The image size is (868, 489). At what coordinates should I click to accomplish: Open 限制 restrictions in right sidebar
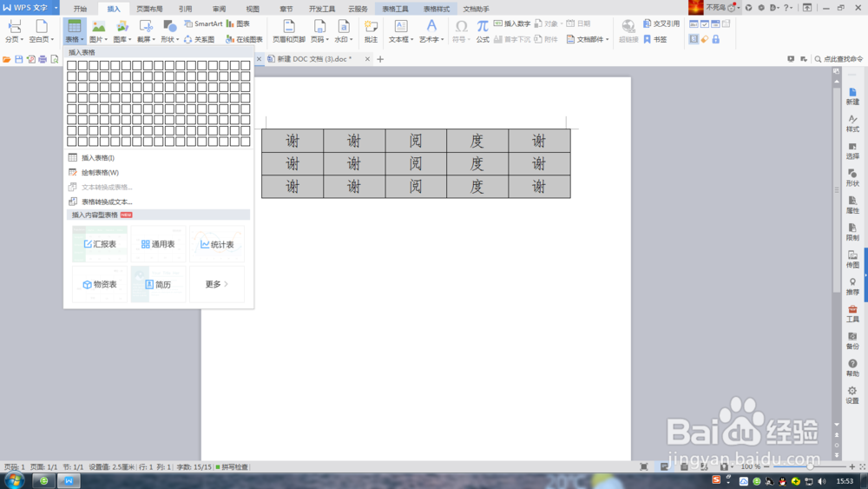(852, 232)
